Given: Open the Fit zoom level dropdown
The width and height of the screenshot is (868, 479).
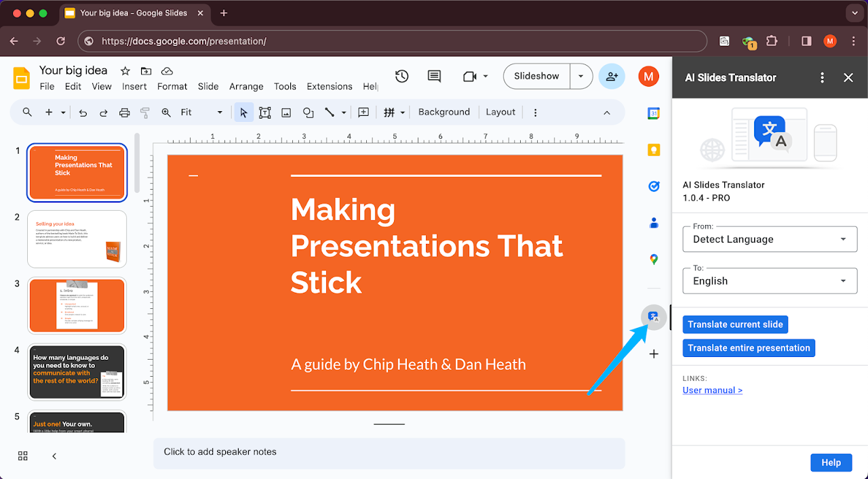Looking at the screenshot, I should tap(201, 112).
